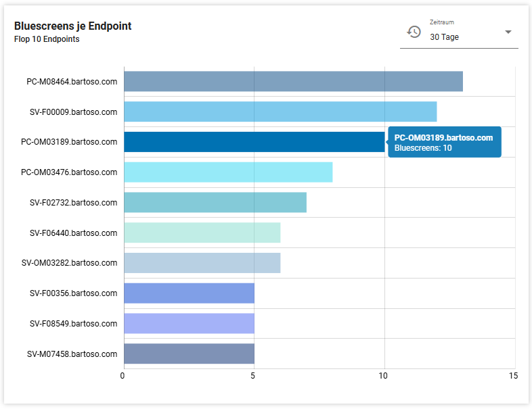Select the SV-F08549.bartoso.com bar
Viewport: 532px width, 409px height.
tap(189, 323)
